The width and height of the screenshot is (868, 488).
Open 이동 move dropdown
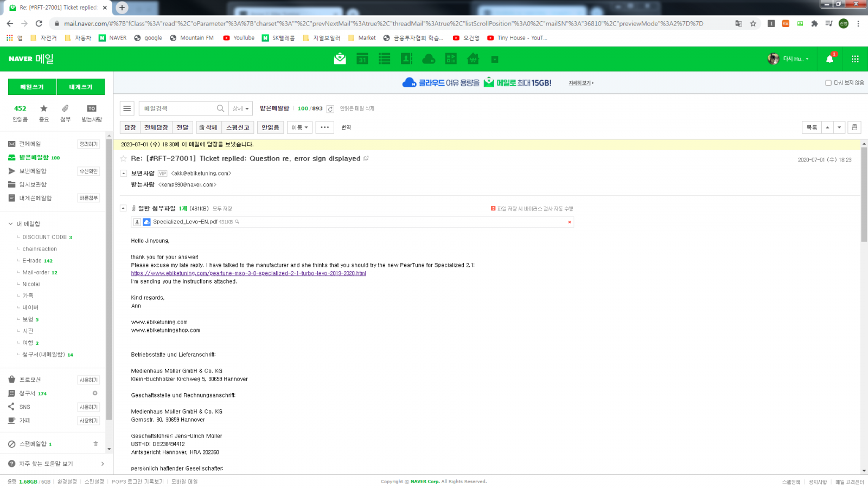299,127
